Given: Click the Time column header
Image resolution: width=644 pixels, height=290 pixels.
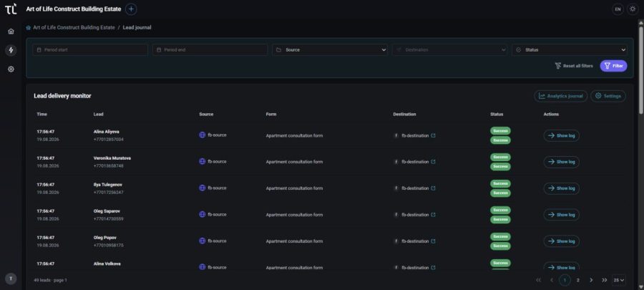Looking at the screenshot, I should [42, 114].
